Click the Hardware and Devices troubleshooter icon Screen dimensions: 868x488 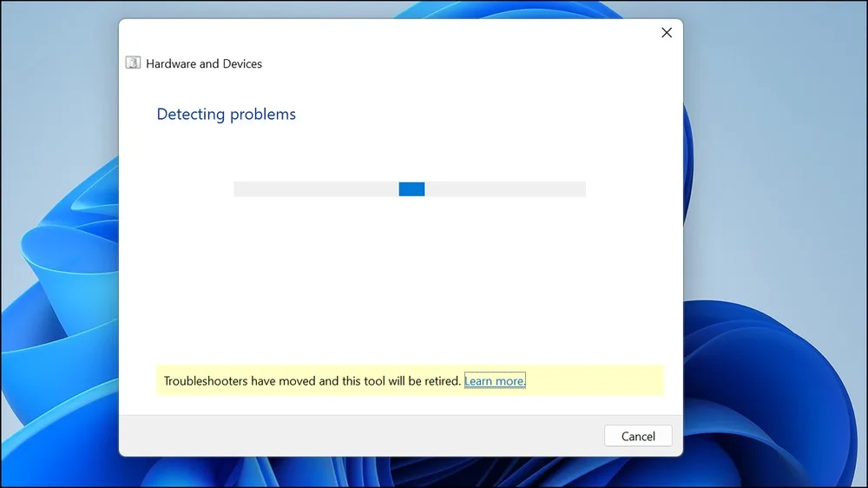133,63
